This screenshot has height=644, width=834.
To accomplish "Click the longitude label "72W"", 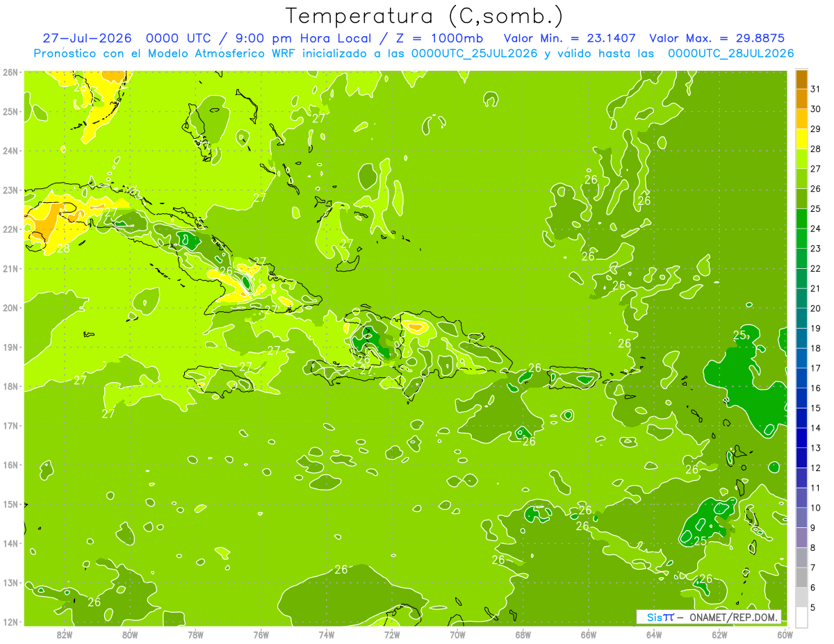I will 392,634.
